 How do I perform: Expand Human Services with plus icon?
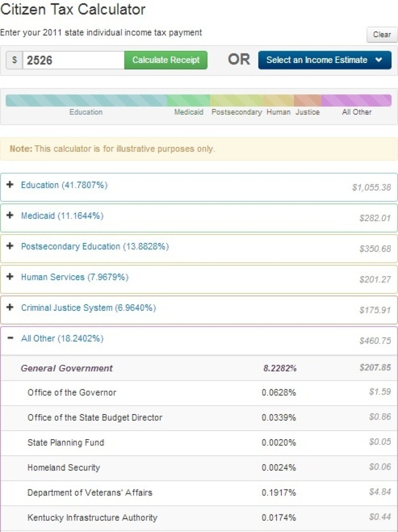[10, 277]
